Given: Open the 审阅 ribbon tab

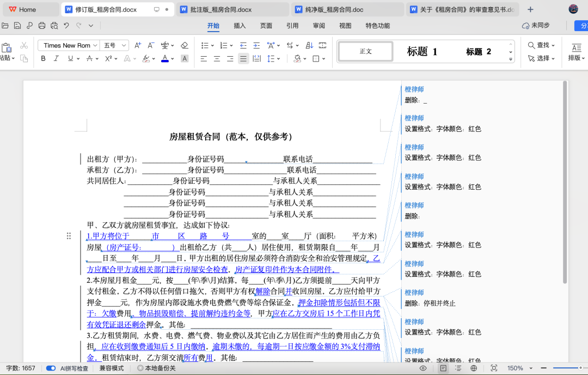Looking at the screenshot, I should coord(318,26).
